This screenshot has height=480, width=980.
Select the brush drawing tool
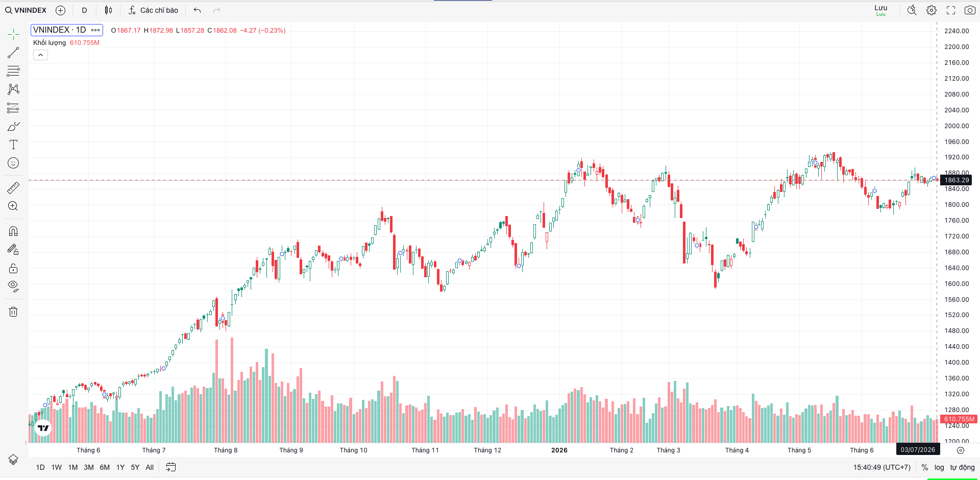coord(13,126)
